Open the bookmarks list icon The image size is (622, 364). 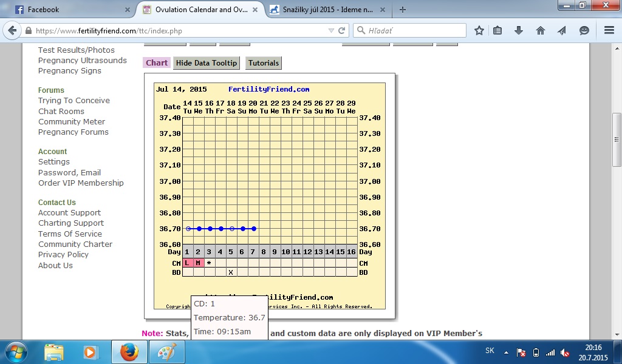click(x=498, y=30)
